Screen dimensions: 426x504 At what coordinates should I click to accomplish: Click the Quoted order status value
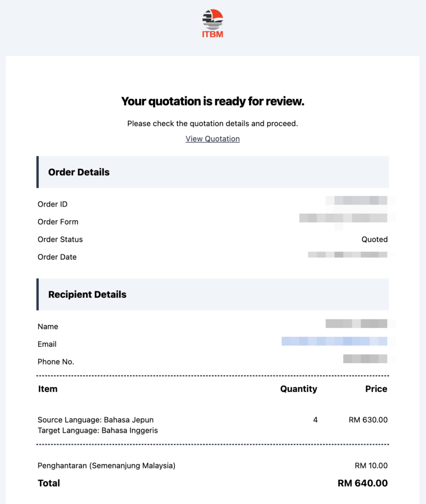375,239
